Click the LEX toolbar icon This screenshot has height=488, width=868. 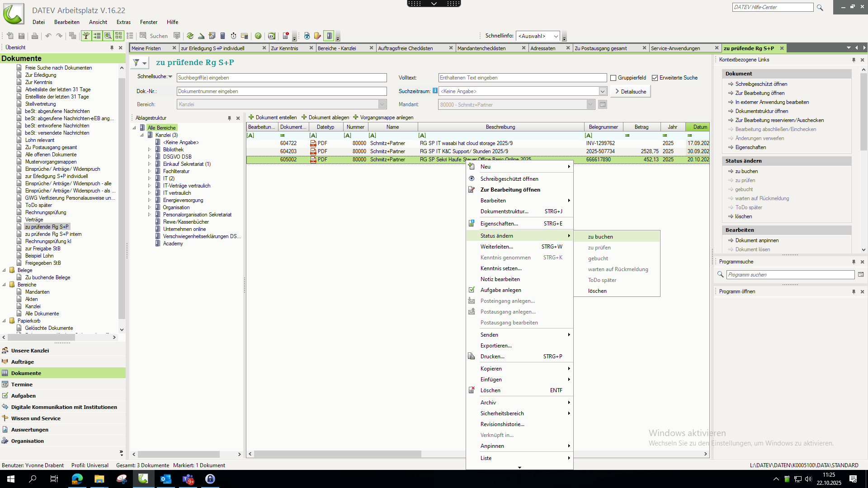[x=271, y=36]
